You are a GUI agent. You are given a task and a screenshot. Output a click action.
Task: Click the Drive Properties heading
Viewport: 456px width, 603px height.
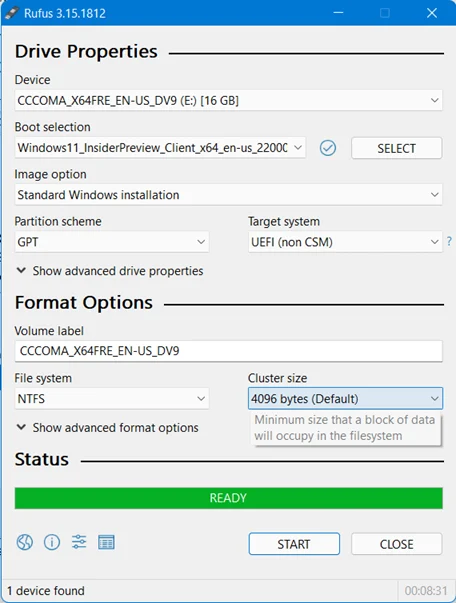[x=86, y=52]
